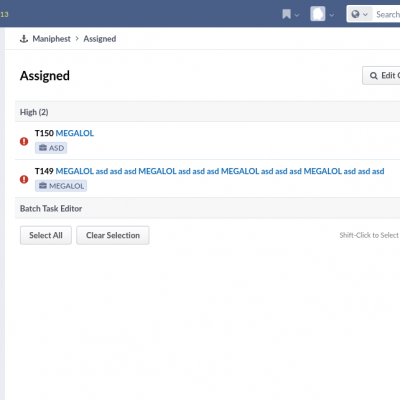Click the Clear Selection button
The image size is (400, 400).
(x=113, y=235)
